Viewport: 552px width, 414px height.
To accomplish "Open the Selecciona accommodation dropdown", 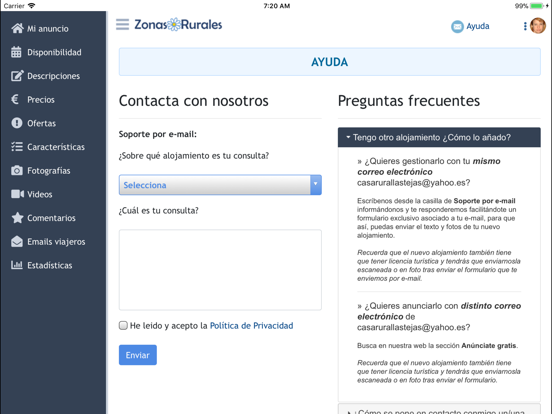I will 220,185.
